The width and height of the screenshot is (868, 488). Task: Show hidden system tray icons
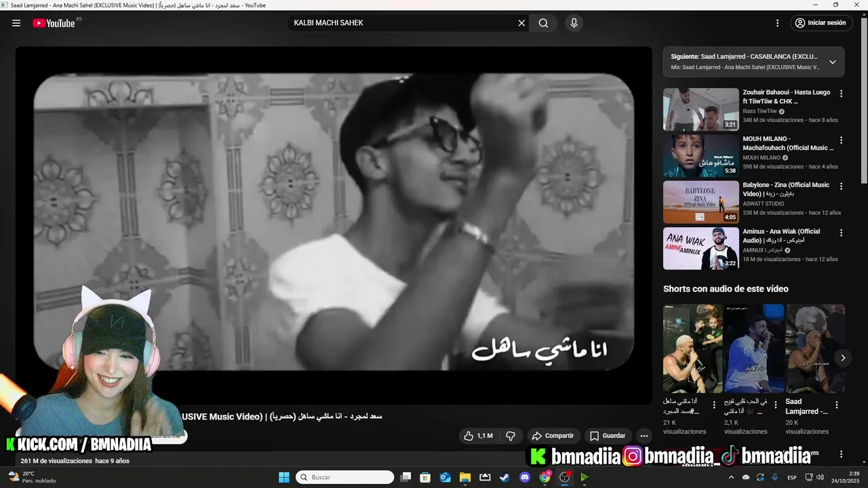[x=731, y=477]
